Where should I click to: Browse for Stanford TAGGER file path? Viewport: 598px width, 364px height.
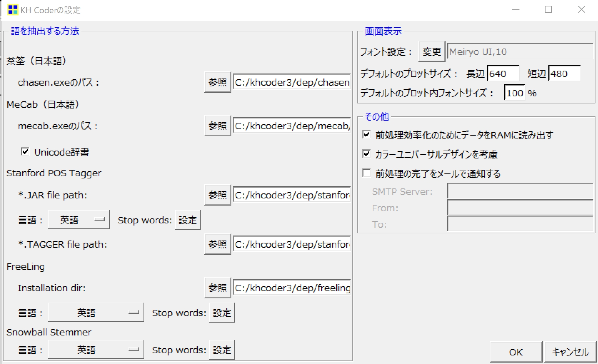[217, 244]
